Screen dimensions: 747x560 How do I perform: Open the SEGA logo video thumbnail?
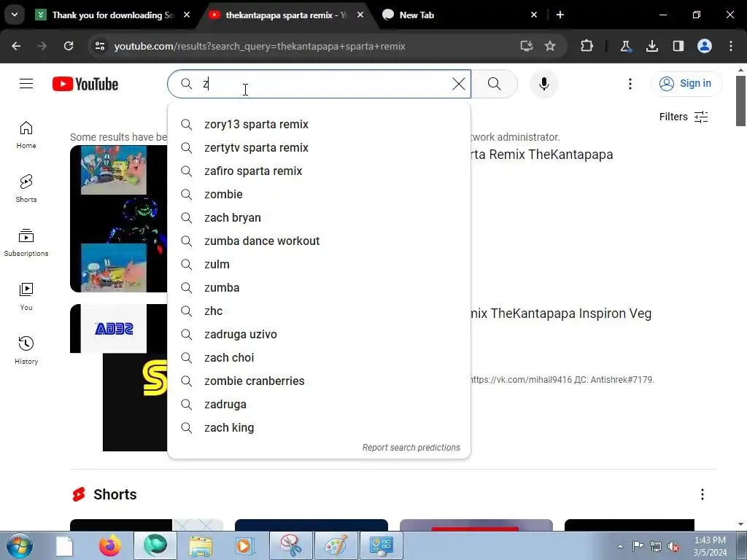[x=119, y=378]
